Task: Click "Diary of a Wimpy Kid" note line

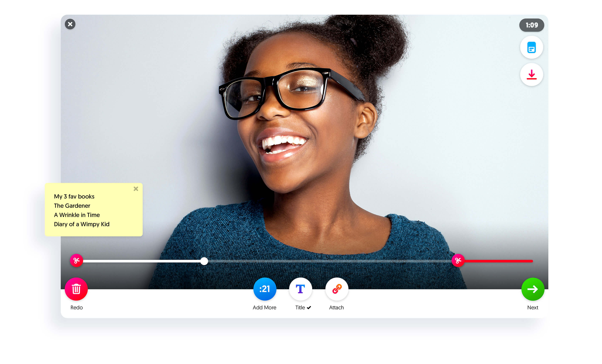Action: pos(82,224)
